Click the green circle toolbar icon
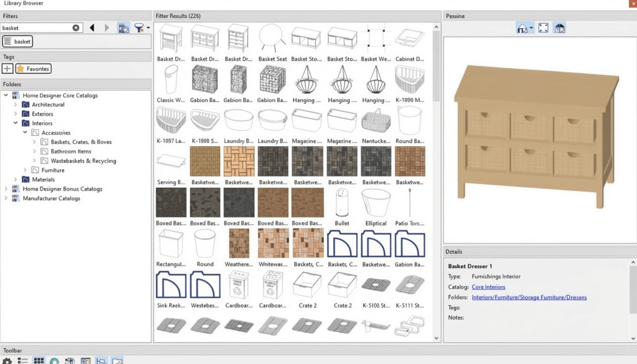The height and width of the screenshot is (364, 637). (54, 361)
